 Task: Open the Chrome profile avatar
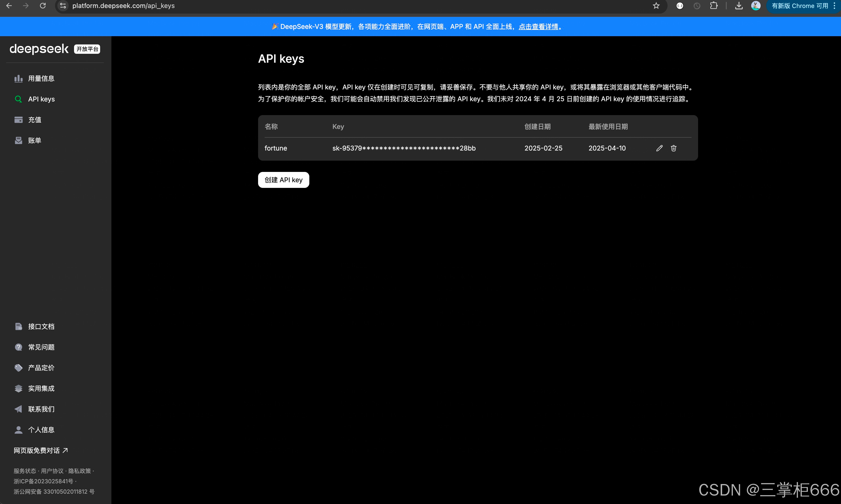tap(756, 6)
